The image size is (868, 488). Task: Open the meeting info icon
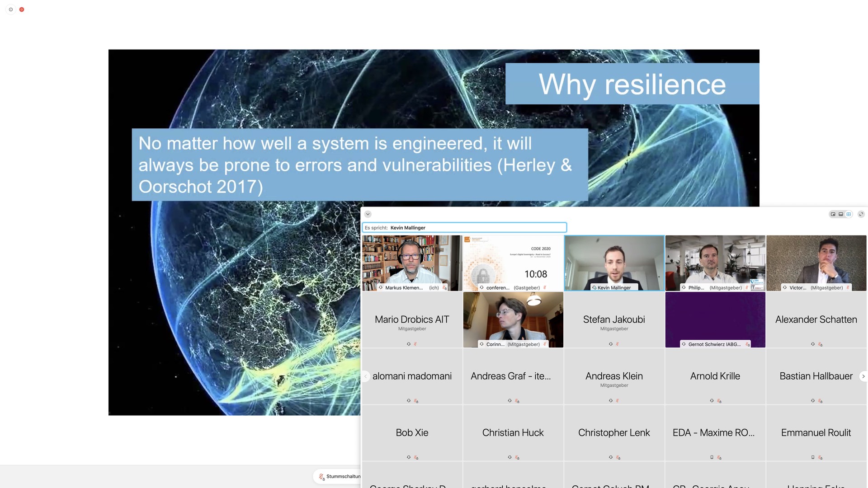[11, 9]
